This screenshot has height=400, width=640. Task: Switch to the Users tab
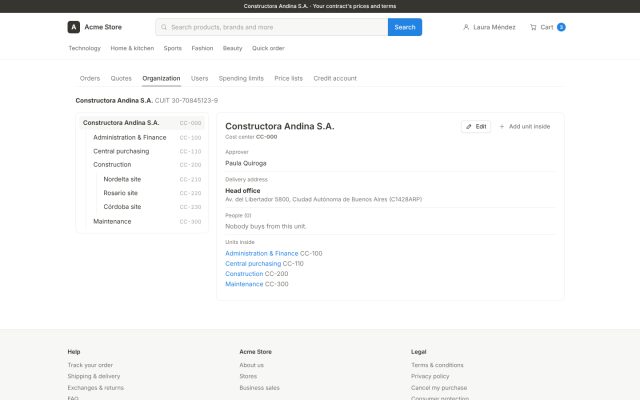click(x=199, y=78)
